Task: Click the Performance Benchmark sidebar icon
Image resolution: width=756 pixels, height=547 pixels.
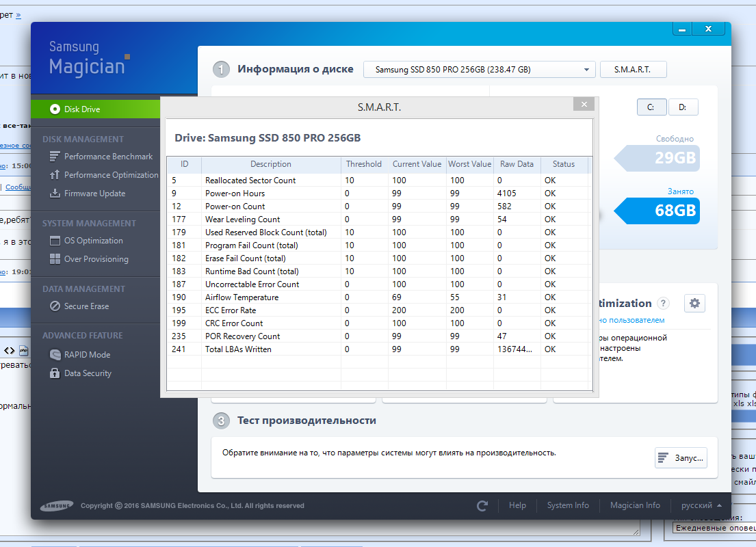Action: (x=55, y=157)
